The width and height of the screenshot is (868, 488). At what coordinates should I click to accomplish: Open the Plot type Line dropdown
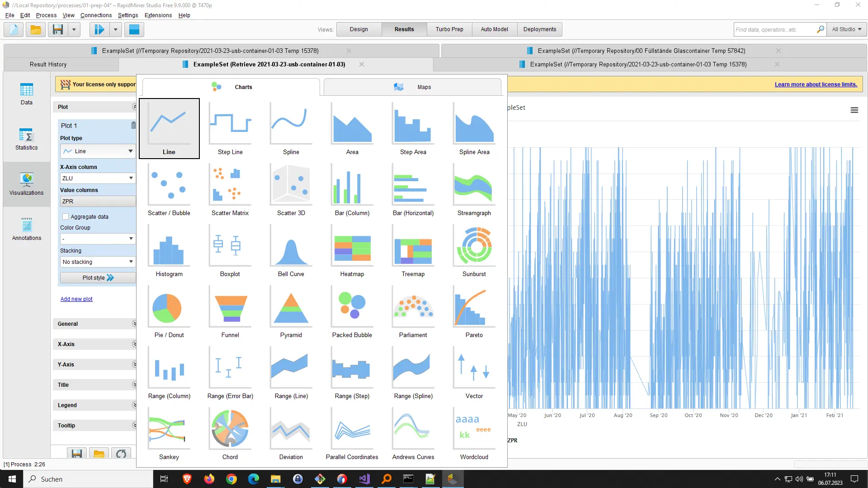coord(98,151)
